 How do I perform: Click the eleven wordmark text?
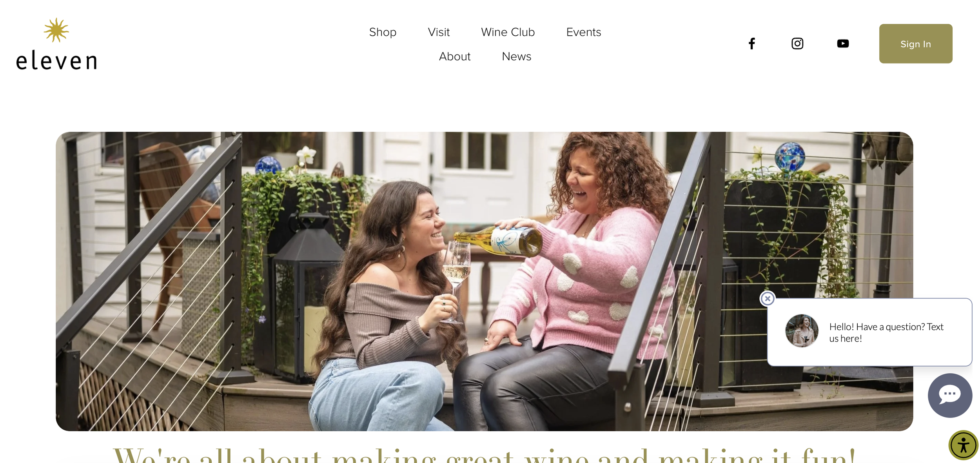click(56, 60)
